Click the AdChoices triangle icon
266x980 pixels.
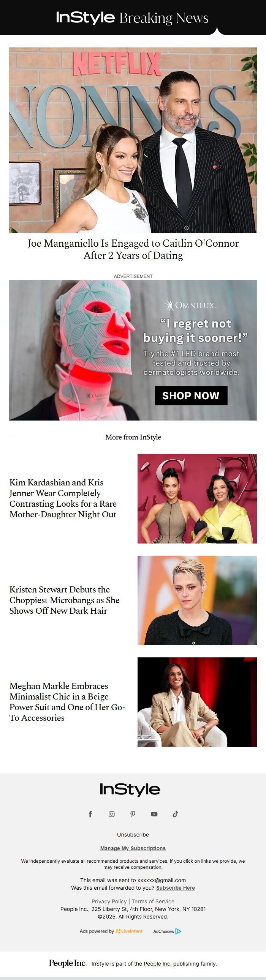[x=178, y=931]
